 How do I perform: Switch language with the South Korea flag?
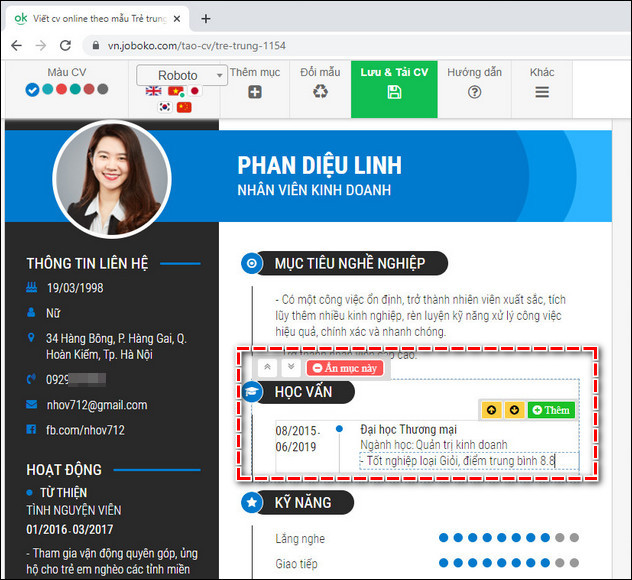point(164,107)
